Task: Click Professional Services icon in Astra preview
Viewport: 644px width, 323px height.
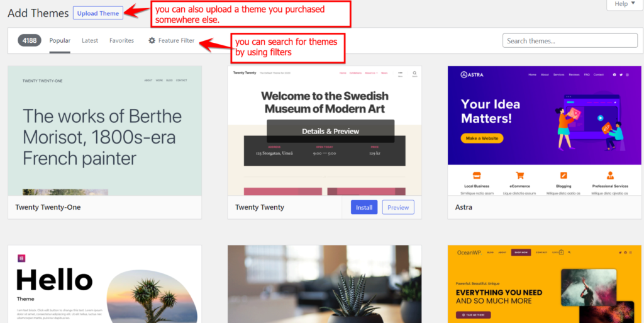Action: (x=610, y=176)
